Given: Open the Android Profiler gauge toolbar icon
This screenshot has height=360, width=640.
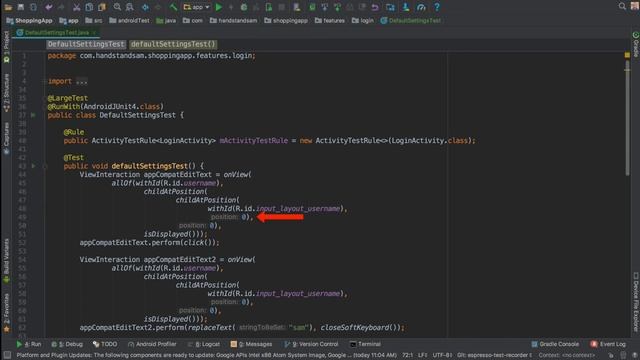Looking at the screenshot, I should (x=421, y=7).
